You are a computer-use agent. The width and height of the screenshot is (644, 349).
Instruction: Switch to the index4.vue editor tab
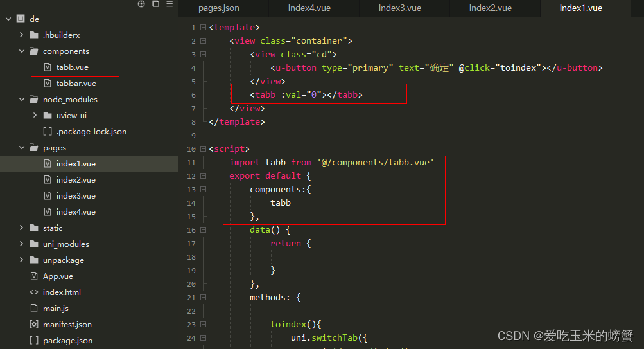(x=309, y=8)
